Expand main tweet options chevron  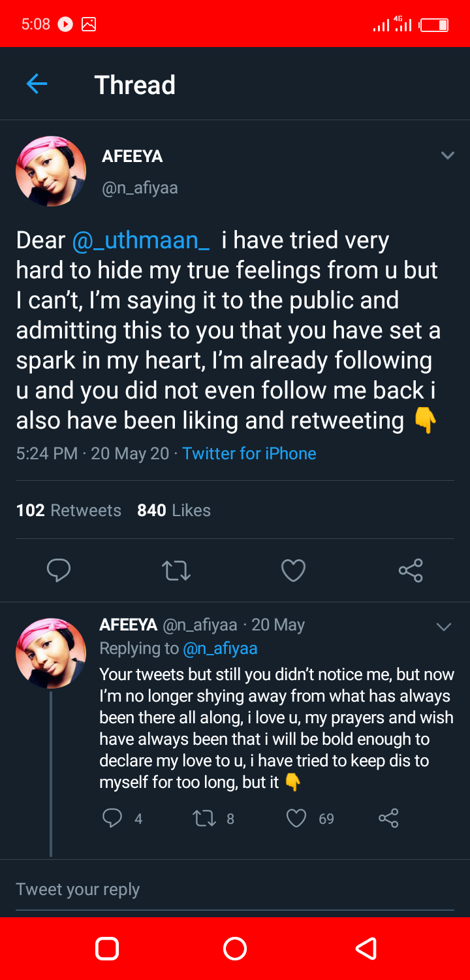pos(447,155)
